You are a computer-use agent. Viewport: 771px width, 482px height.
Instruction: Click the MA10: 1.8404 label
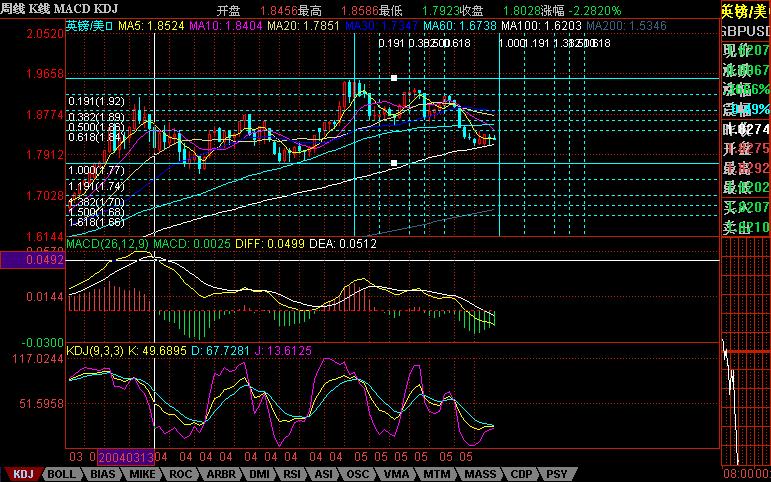coord(226,26)
